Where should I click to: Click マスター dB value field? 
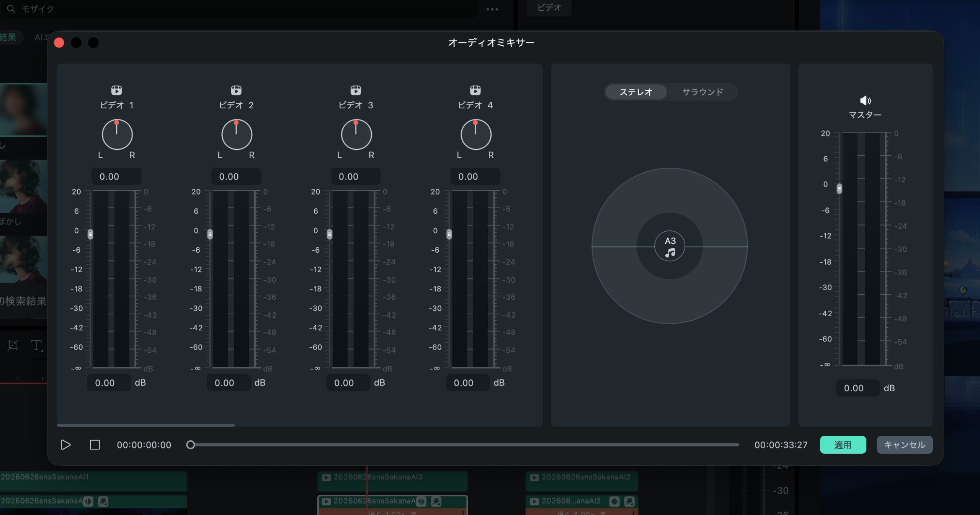pyautogui.click(x=858, y=388)
